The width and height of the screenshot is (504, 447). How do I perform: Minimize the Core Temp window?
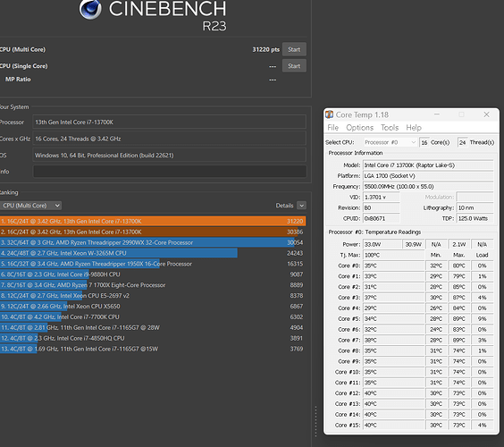point(437,114)
